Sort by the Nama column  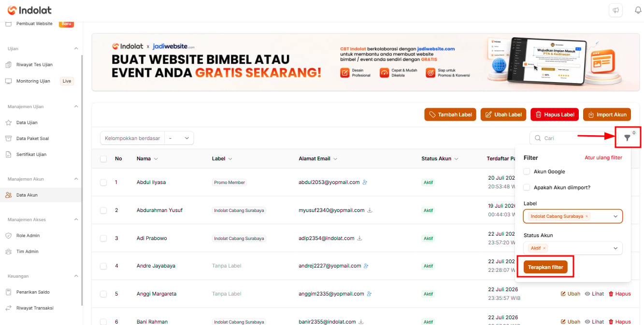click(147, 158)
